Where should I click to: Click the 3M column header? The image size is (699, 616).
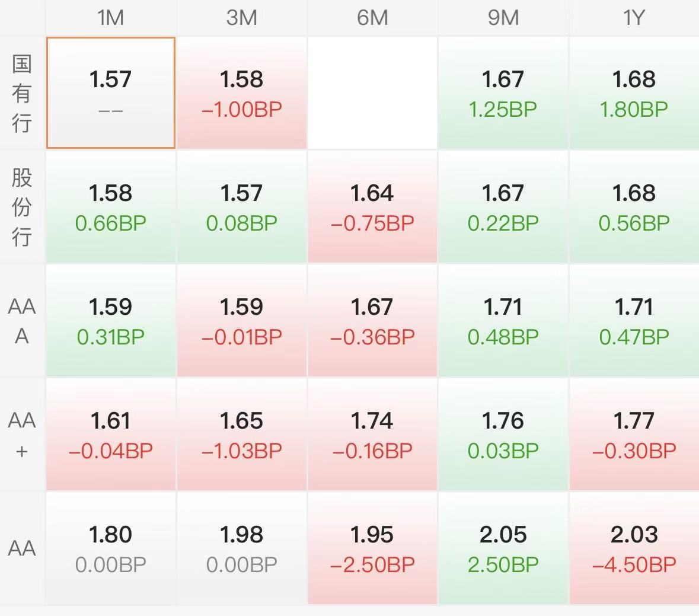point(242,18)
